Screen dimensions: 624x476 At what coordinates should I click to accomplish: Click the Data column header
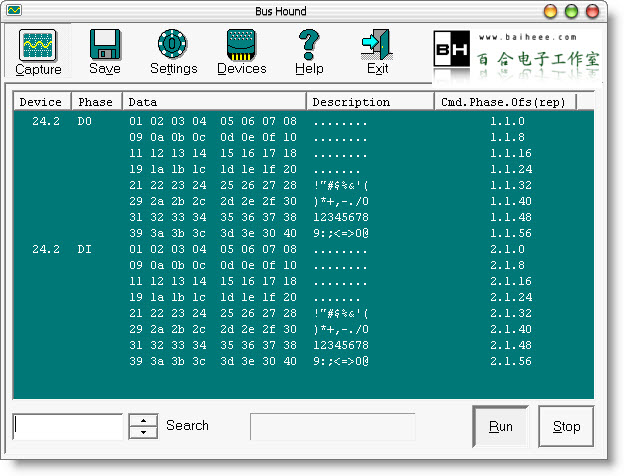point(214,102)
